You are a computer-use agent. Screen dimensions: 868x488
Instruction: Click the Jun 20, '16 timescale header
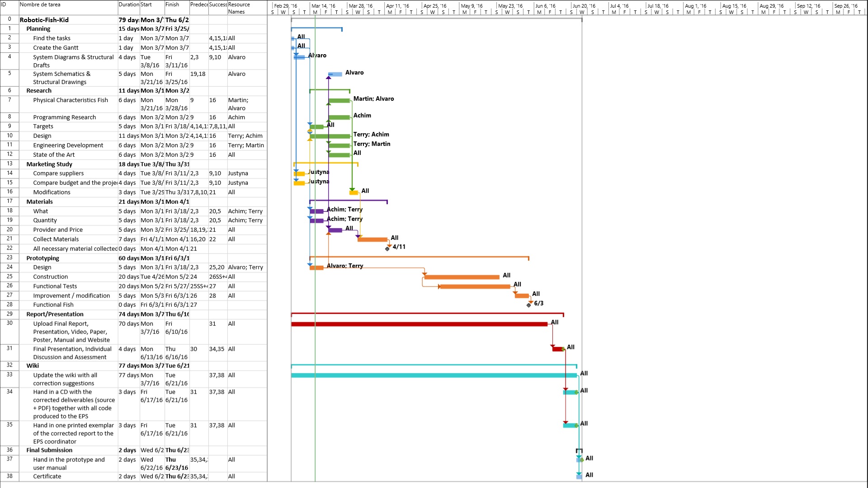coord(584,6)
